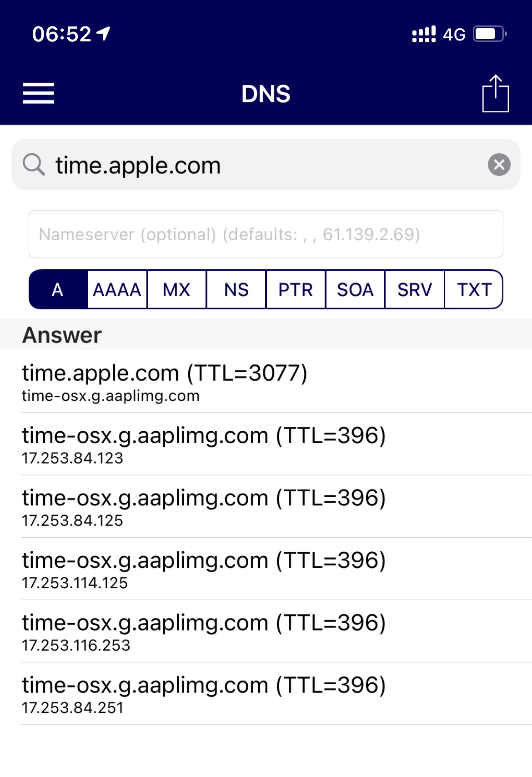The height and width of the screenshot is (777, 532).
Task: Open the hamburger menu
Action: (39, 93)
